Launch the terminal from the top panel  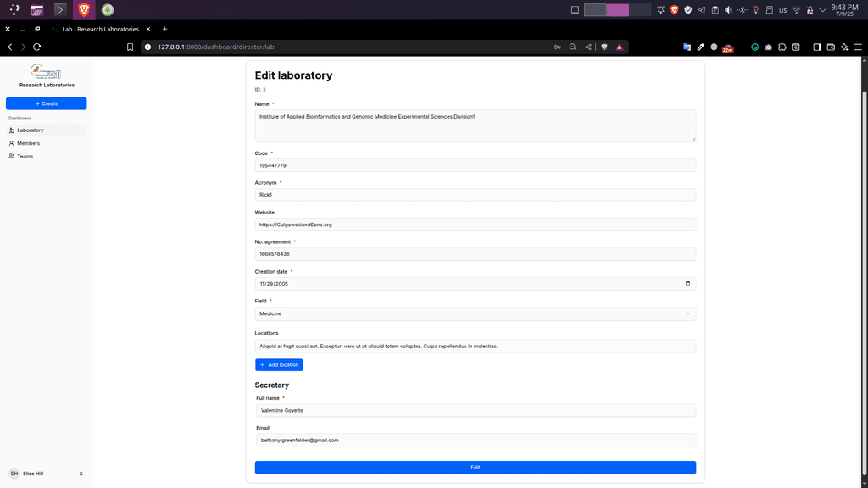[60, 9]
